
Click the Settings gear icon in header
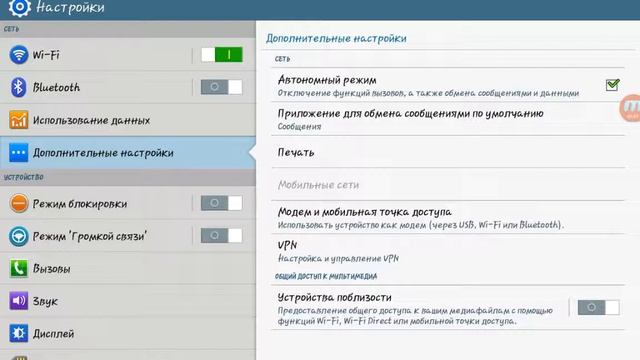click(x=19, y=8)
